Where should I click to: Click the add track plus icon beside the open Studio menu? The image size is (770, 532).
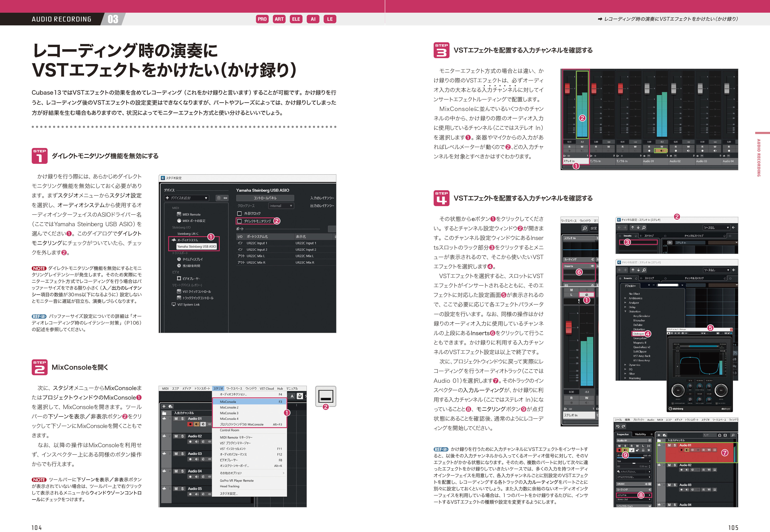[x=164, y=406]
